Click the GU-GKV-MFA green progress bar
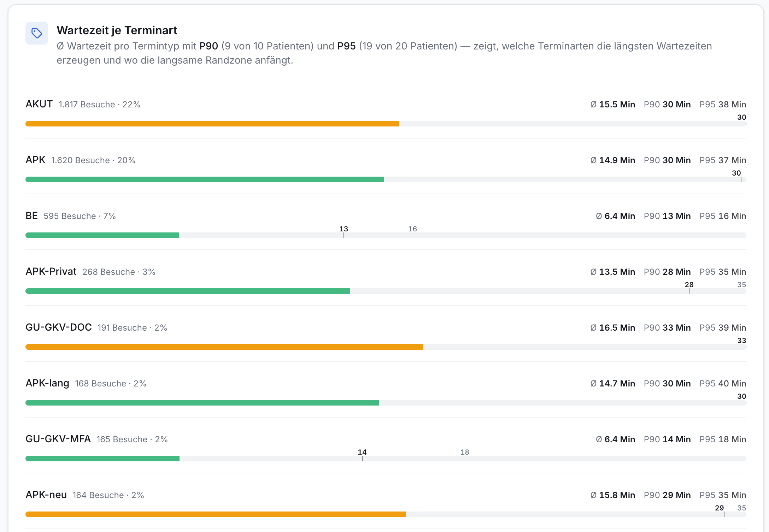 click(x=102, y=459)
